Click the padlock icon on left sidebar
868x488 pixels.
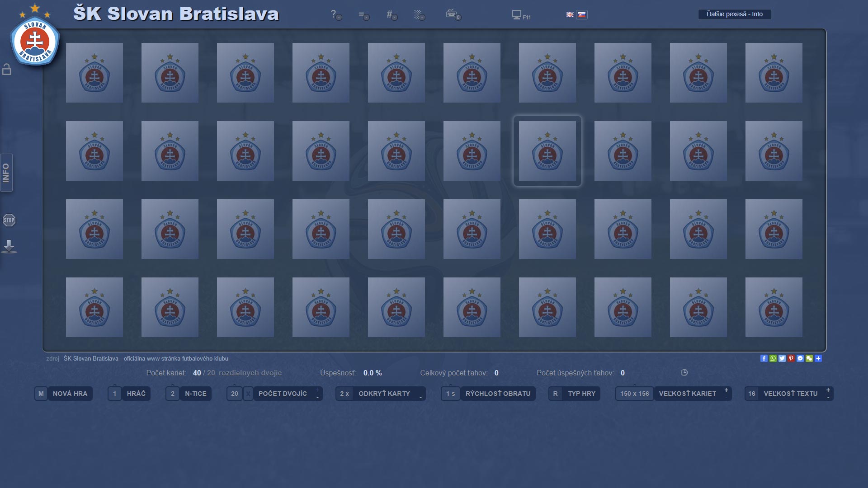(x=7, y=69)
